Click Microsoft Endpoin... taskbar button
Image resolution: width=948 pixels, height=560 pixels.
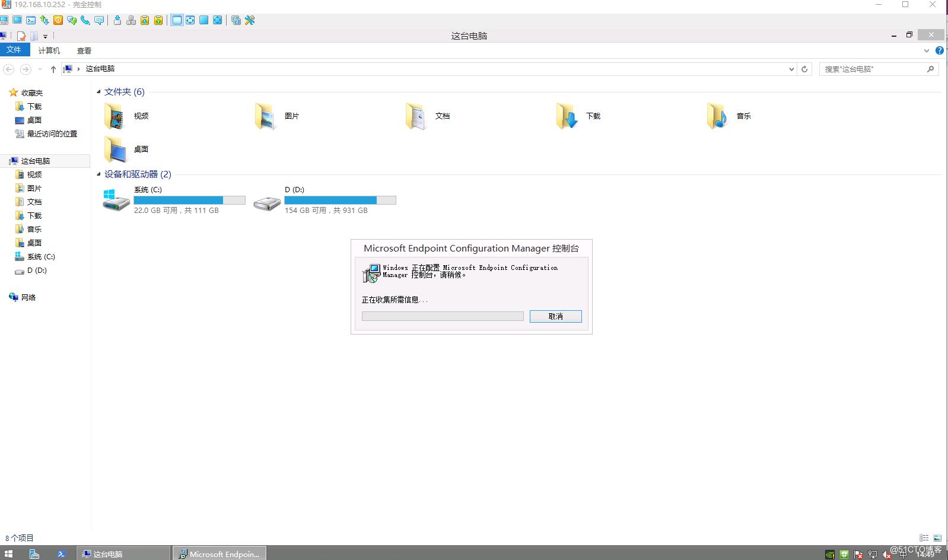pyautogui.click(x=219, y=554)
